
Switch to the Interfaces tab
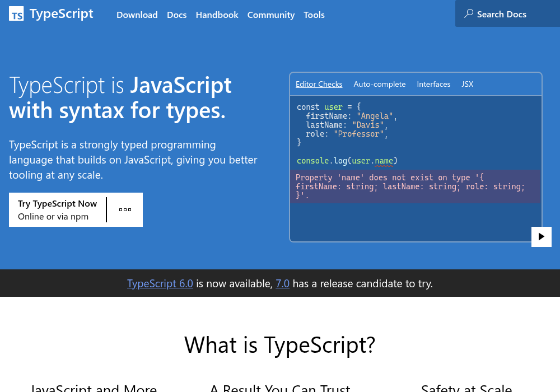click(x=433, y=84)
